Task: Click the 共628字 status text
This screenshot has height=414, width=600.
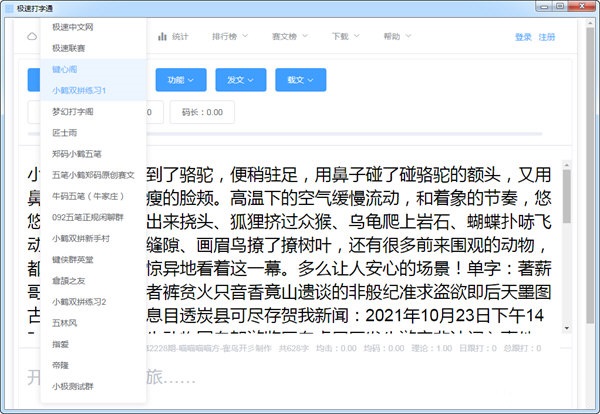Action: click(x=293, y=348)
